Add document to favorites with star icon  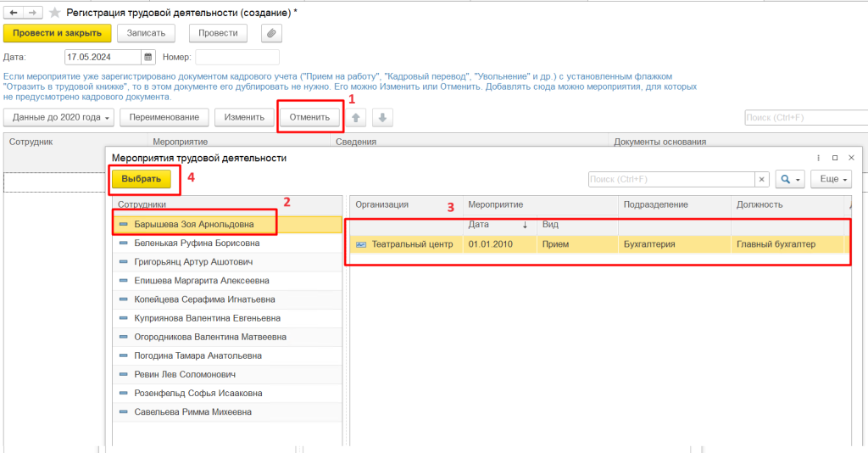54,12
